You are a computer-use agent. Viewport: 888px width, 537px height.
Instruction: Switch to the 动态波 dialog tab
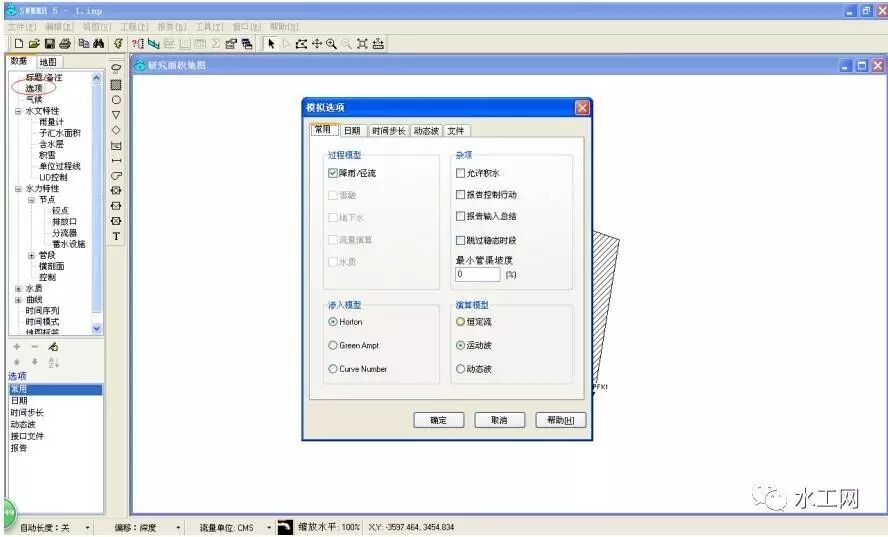coord(426,131)
